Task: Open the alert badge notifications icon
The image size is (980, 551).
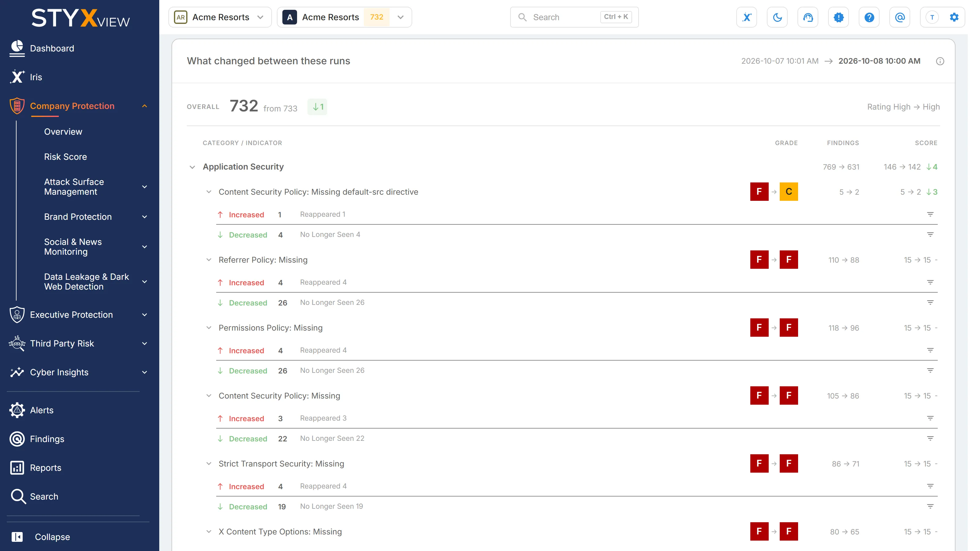Action: tap(839, 17)
